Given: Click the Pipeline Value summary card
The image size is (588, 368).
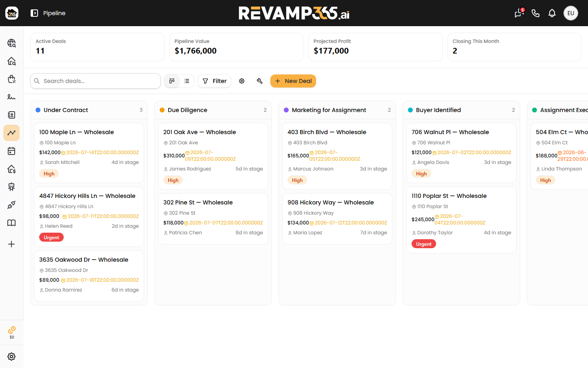Looking at the screenshot, I should [x=236, y=47].
